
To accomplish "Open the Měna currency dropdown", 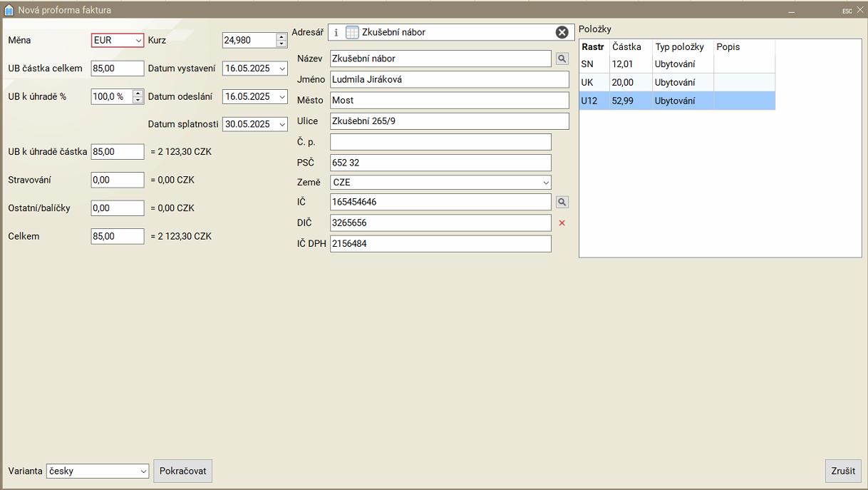I will click(138, 41).
